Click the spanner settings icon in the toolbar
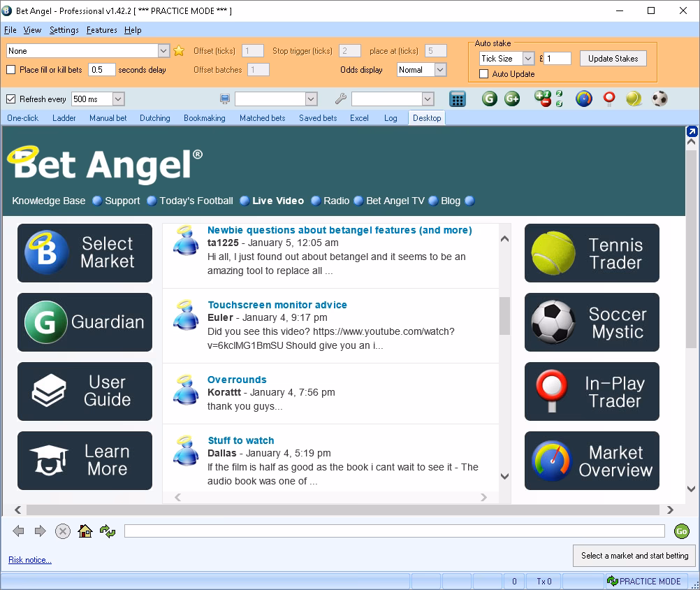 click(x=340, y=99)
